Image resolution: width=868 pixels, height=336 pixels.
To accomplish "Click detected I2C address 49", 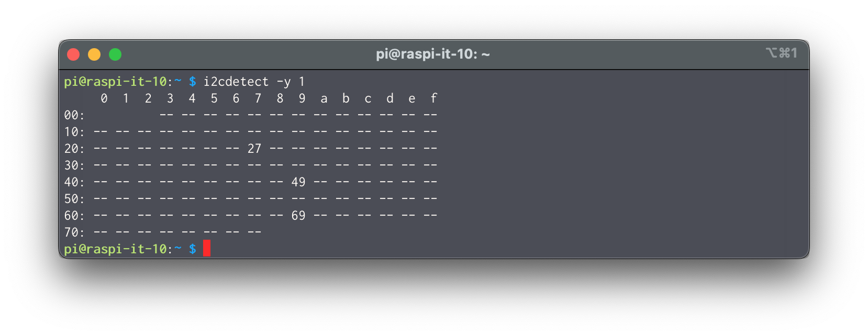I will click(x=298, y=182).
